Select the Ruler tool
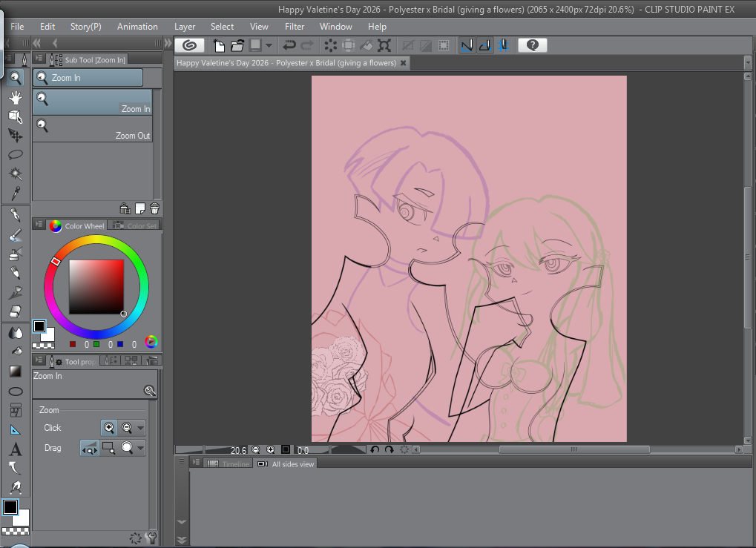This screenshot has height=548, width=756. pyautogui.click(x=15, y=430)
